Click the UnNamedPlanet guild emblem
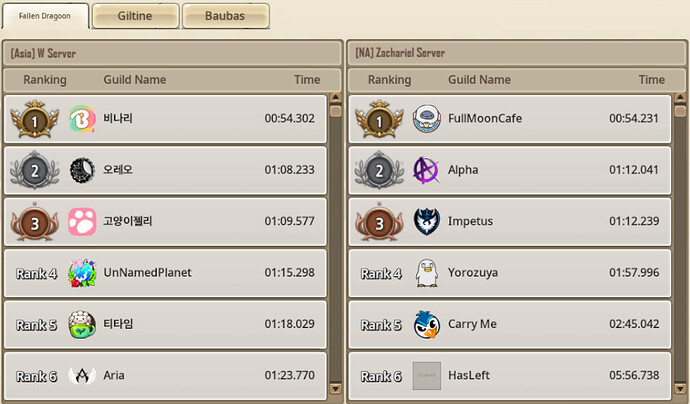Viewport: 690px width, 404px height. (x=82, y=273)
